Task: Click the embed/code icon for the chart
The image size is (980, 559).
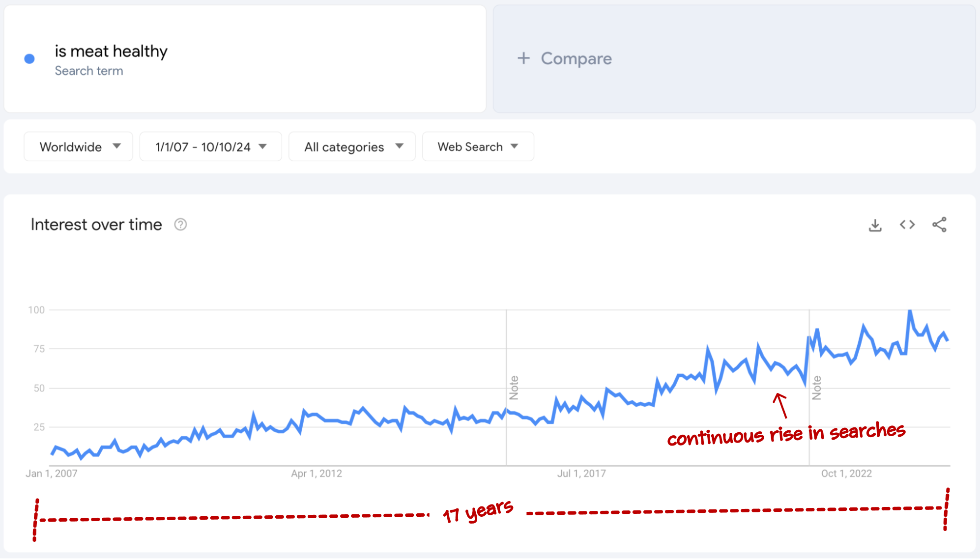Action: point(907,224)
